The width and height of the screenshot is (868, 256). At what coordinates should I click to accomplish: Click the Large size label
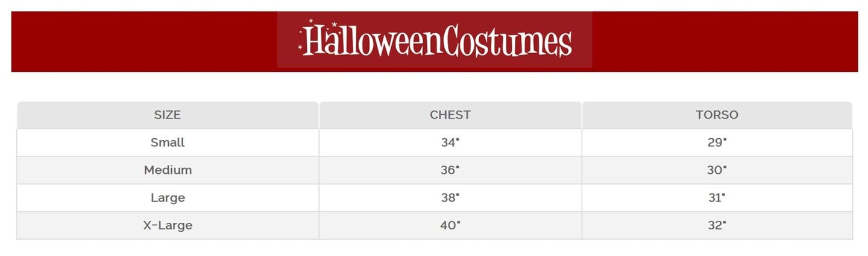168,197
